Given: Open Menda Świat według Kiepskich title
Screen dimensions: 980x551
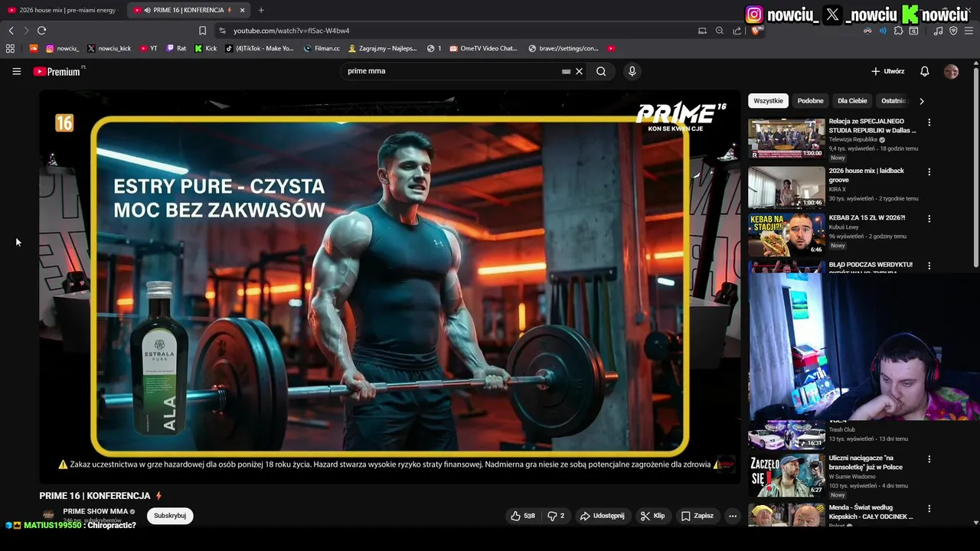Looking at the screenshot, I should 871,512.
